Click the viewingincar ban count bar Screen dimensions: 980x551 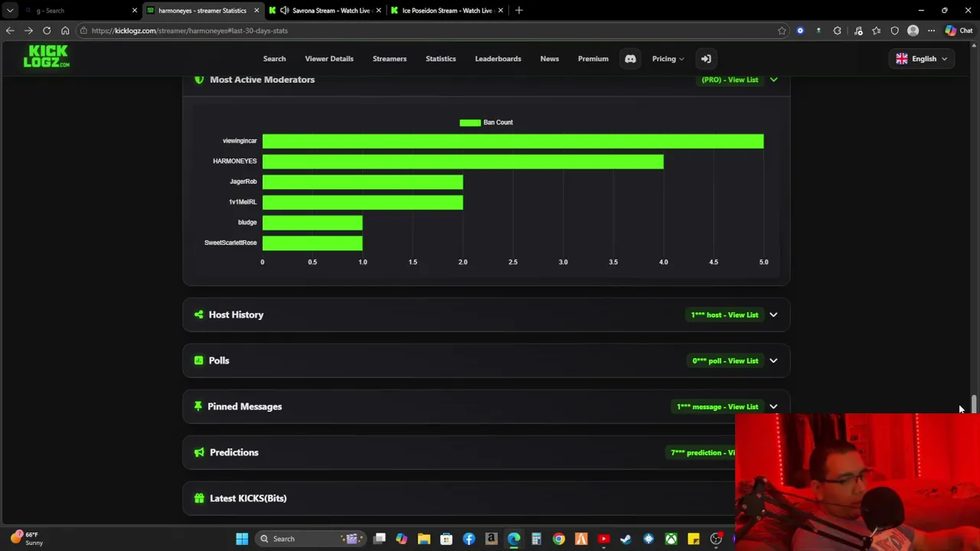[513, 141]
